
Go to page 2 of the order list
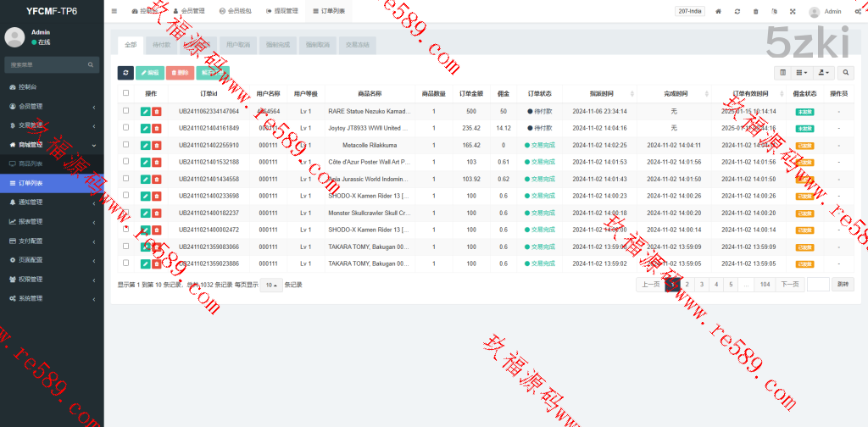click(x=687, y=285)
